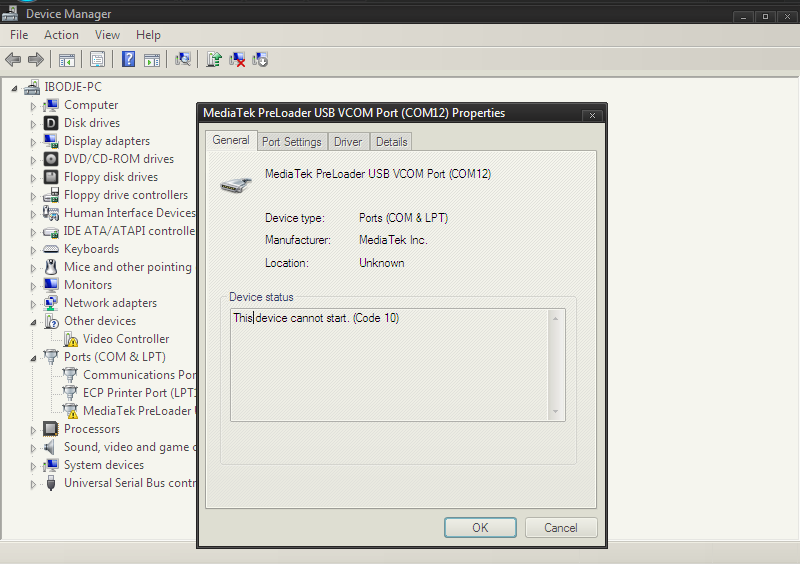The height and width of the screenshot is (564, 800).
Task: Click the Floppy disk drives icon
Action: tap(51, 177)
